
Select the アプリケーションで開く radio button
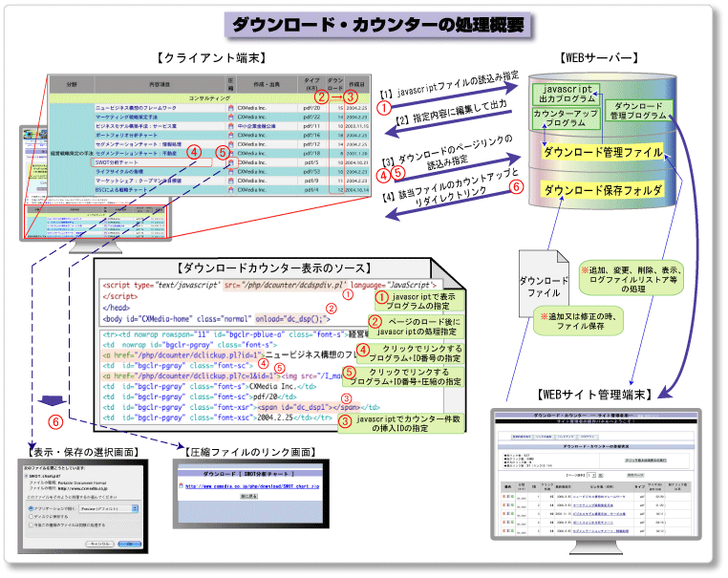31,508
